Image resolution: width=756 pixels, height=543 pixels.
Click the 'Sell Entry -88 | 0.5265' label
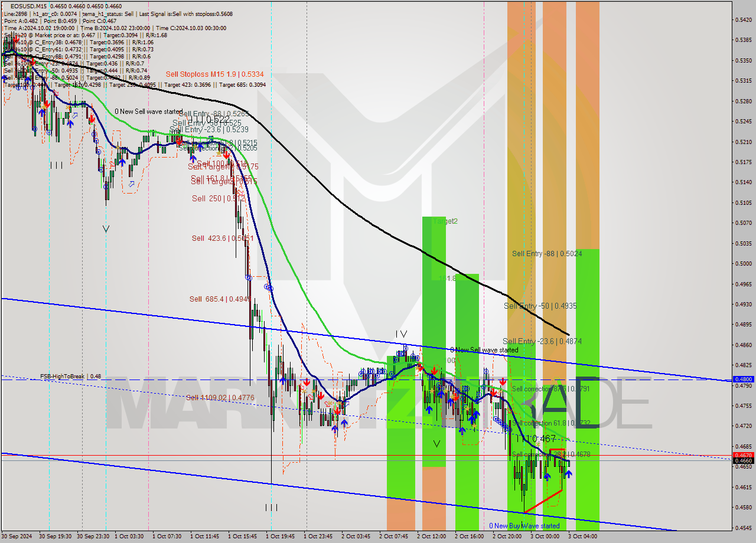(214, 114)
